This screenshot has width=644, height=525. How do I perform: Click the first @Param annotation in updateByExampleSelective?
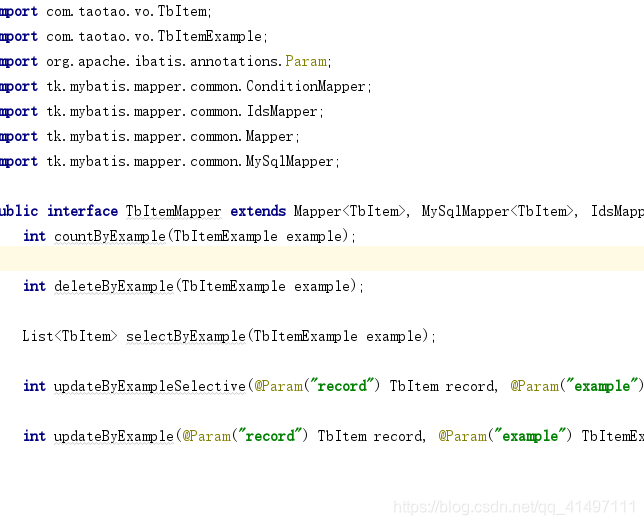tap(279, 387)
